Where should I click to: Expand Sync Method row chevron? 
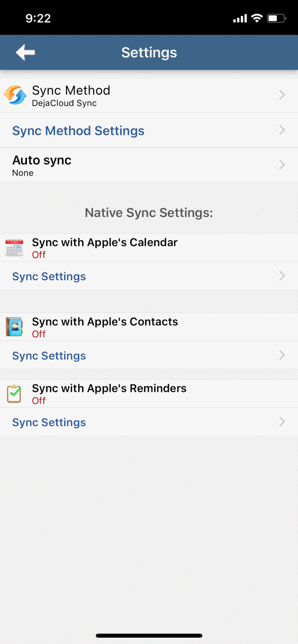coord(282,95)
